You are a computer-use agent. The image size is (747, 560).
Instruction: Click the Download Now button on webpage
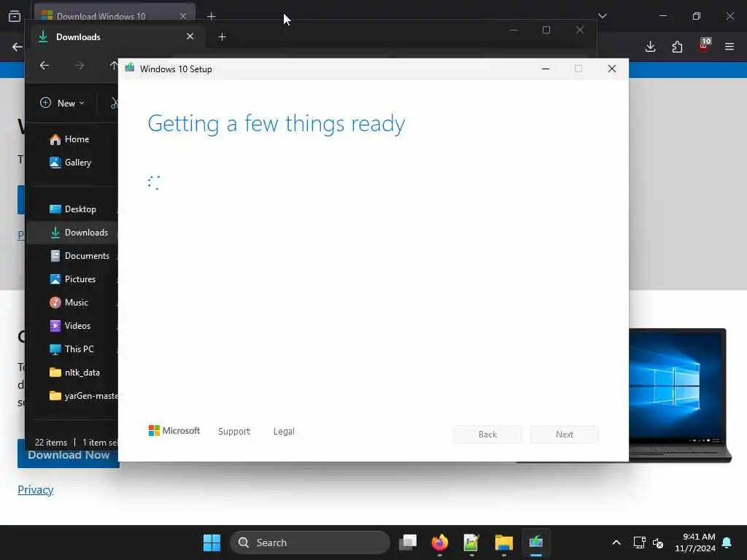pos(69,455)
